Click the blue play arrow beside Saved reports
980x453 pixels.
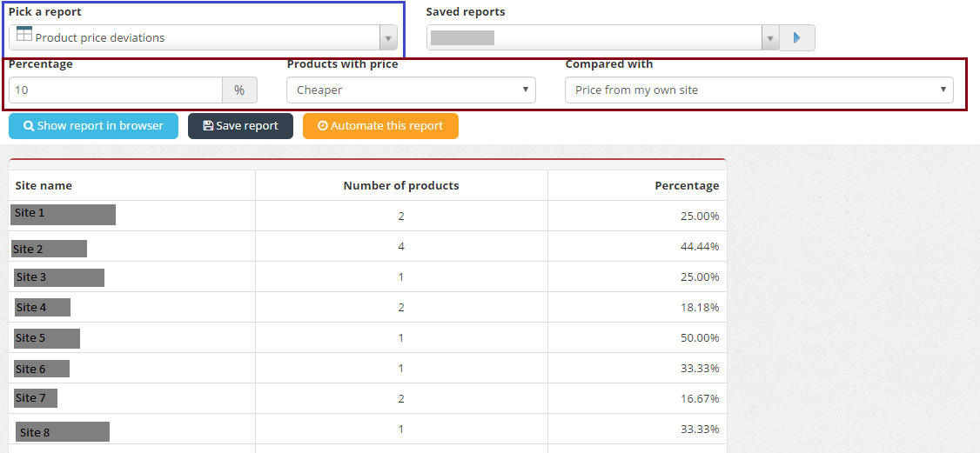pyautogui.click(x=797, y=38)
